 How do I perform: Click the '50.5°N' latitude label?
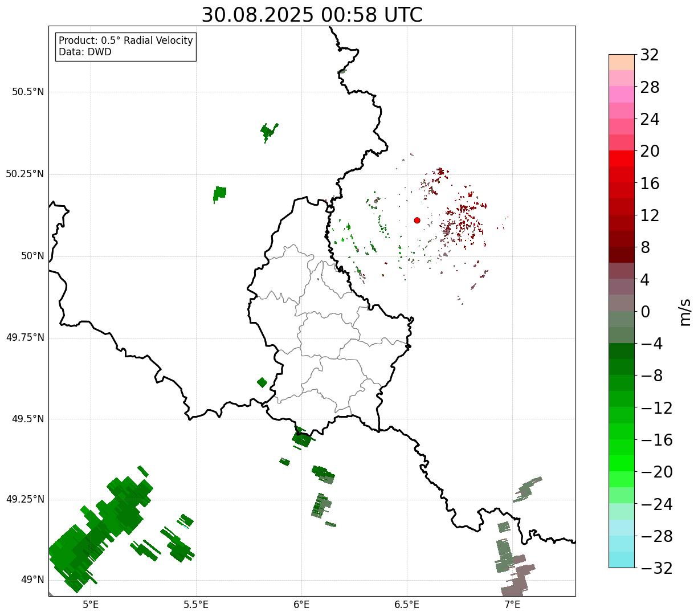[28, 92]
